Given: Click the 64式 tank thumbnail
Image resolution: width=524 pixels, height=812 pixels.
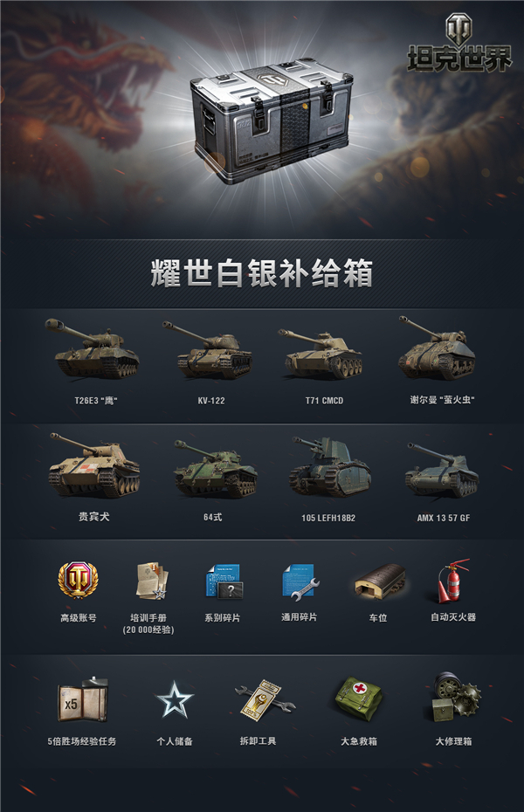Looking at the screenshot, I should click(215, 468).
